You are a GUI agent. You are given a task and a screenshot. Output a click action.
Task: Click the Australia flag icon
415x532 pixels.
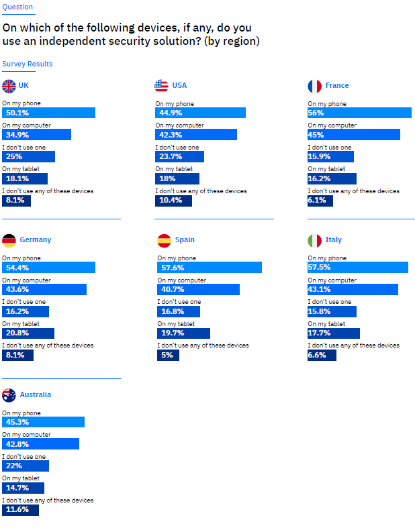point(9,395)
